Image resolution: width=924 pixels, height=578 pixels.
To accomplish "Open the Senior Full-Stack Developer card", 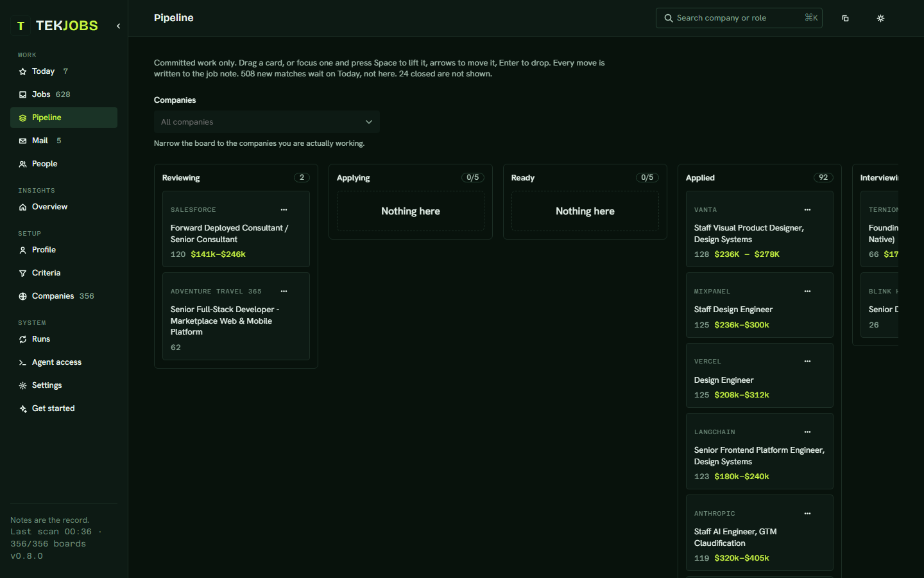I will (x=236, y=317).
